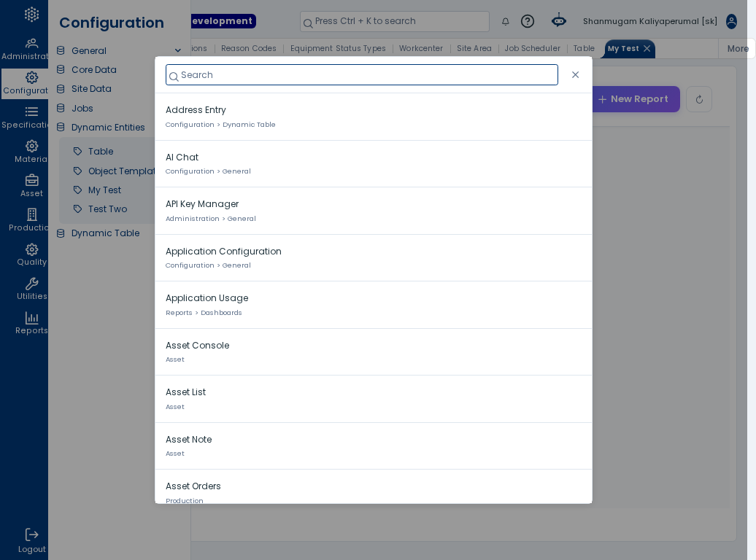Expand the Jobs section
756x560 pixels.
point(82,108)
